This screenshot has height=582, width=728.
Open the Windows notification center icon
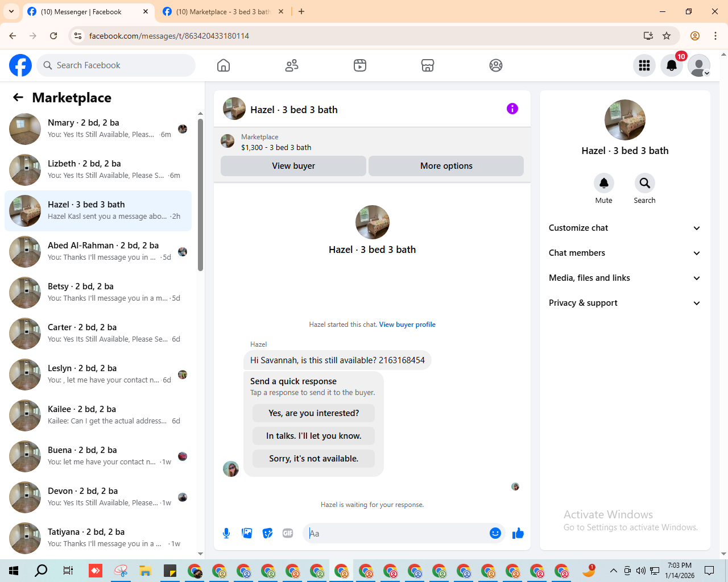point(709,571)
